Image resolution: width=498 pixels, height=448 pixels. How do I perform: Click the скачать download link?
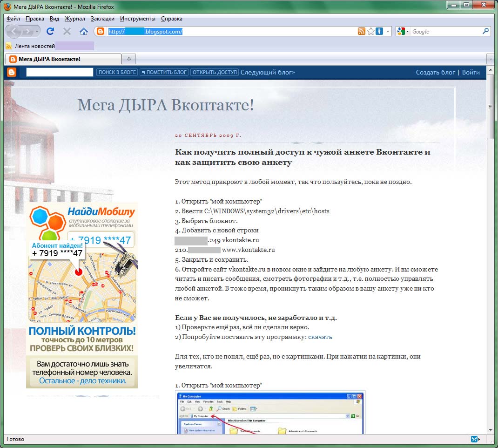(x=320, y=337)
